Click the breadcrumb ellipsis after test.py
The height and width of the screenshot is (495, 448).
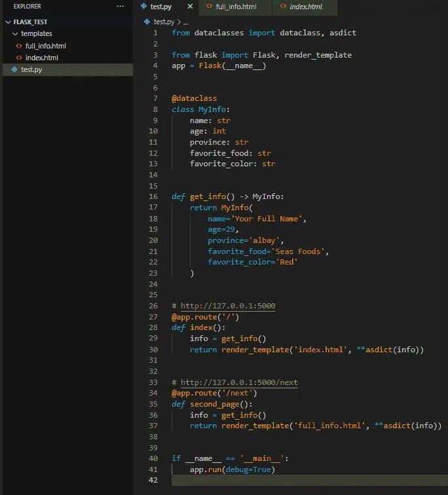click(x=186, y=22)
